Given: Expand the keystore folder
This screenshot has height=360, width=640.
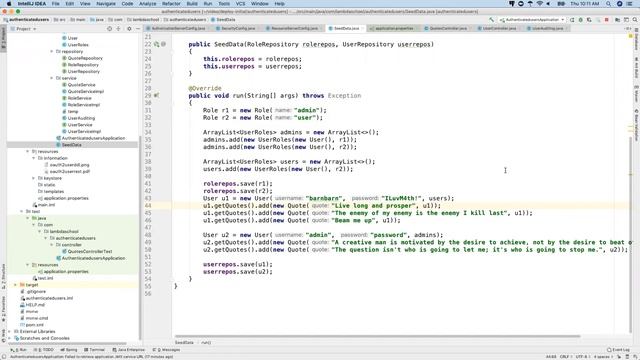Looking at the screenshot, I should [33, 178].
